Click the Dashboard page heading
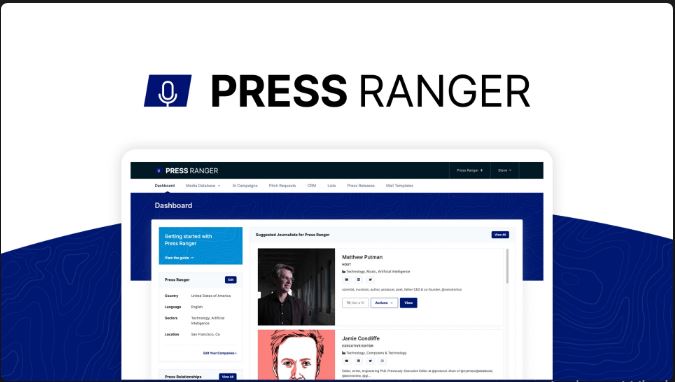Screen dimensions: 675x382 tap(173, 205)
